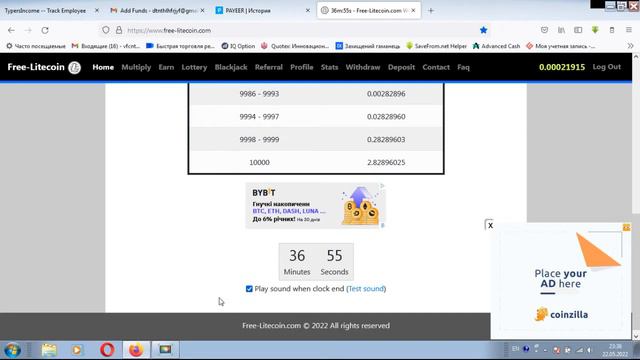The image size is (640, 360).
Task: Click the 55 Seconds countdown box
Action: click(x=334, y=262)
